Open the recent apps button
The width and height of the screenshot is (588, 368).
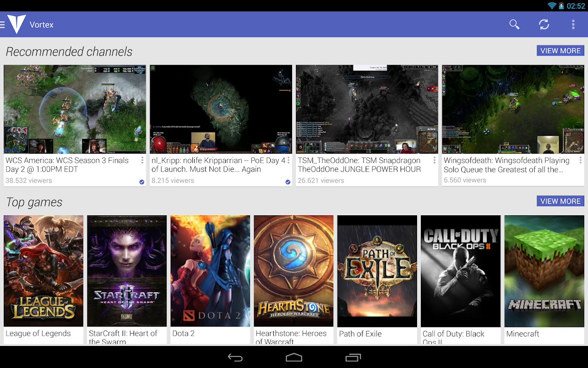tap(353, 357)
